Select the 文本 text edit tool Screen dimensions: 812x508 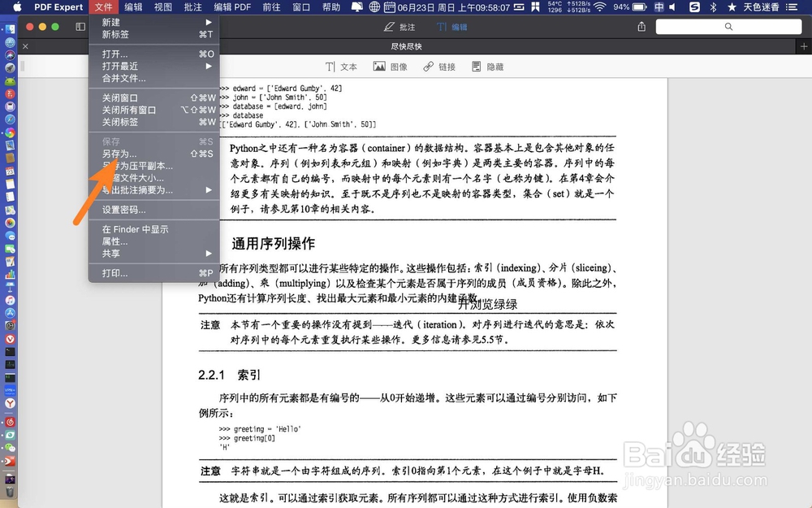pyautogui.click(x=341, y=67)
